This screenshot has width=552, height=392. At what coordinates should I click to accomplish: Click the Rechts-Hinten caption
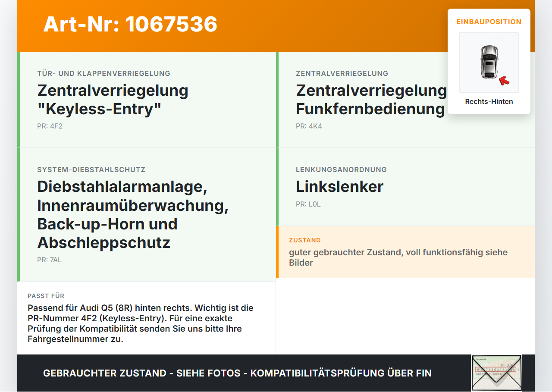pos(489,102)
